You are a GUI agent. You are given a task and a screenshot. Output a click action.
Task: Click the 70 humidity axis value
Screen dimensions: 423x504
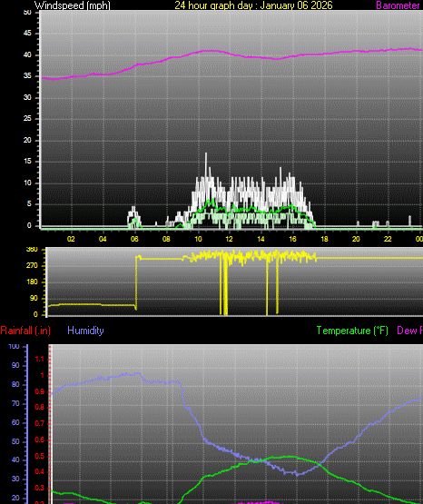tap(15, 403)
